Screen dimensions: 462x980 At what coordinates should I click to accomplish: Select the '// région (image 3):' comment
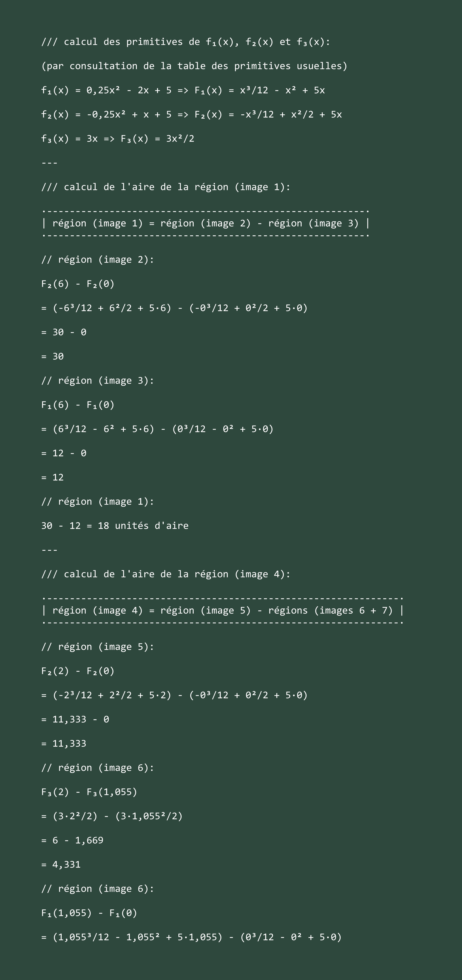tap(98, 380)
